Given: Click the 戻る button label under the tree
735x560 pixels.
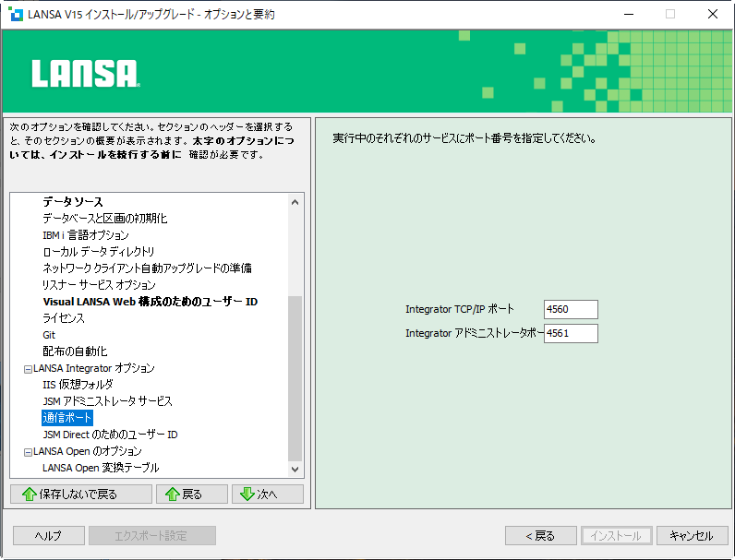Looking at the screenshot, I should click(192, 494).
